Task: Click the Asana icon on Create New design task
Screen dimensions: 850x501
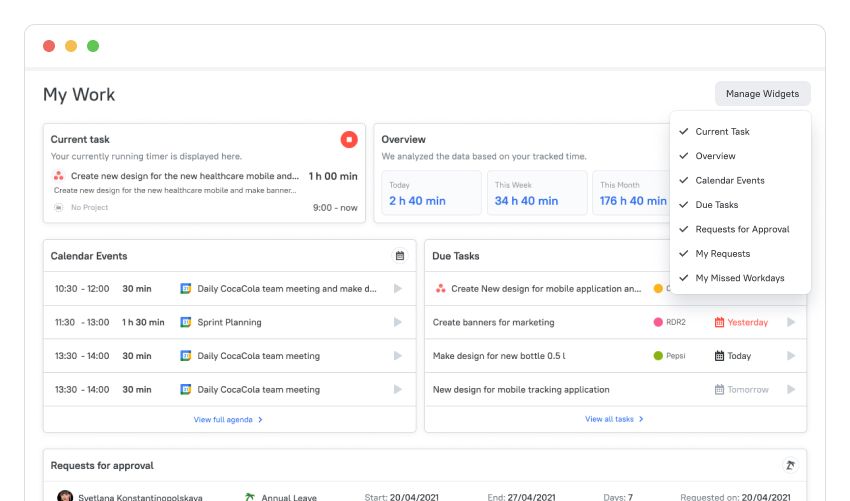Action: click(x=440, y=288)
